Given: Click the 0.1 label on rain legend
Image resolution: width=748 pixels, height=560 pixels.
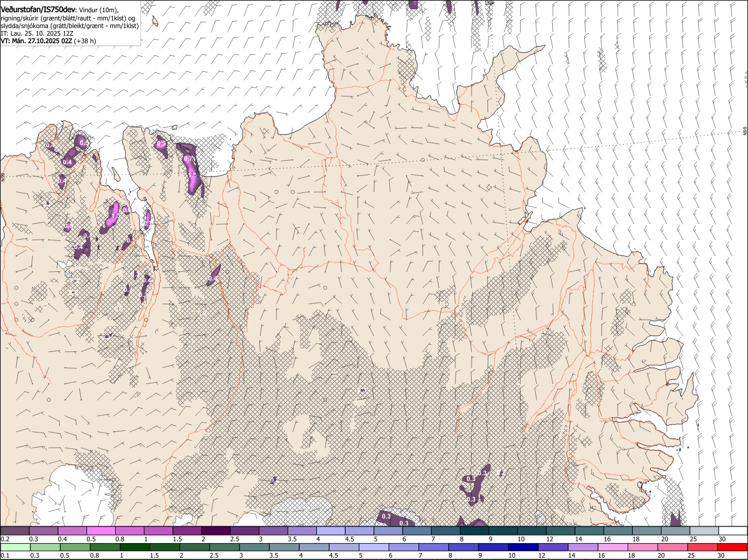Looking at the screenshot, I should pos(5,555).
